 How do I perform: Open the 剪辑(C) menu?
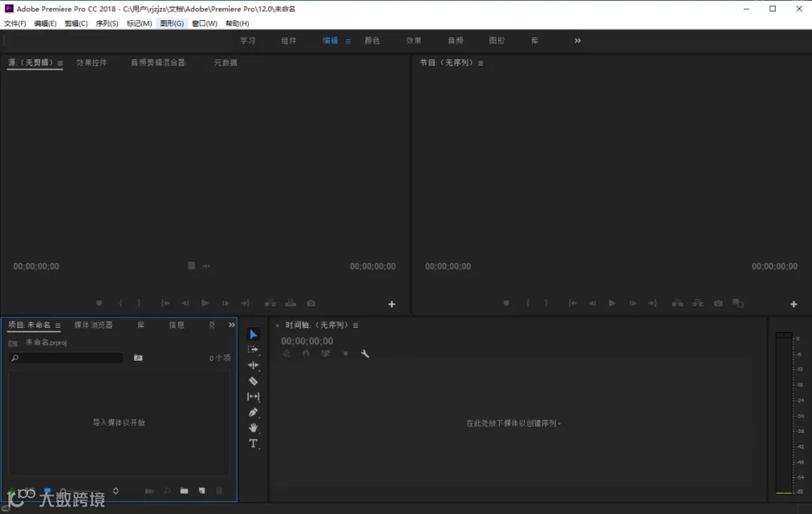point(76,24)
